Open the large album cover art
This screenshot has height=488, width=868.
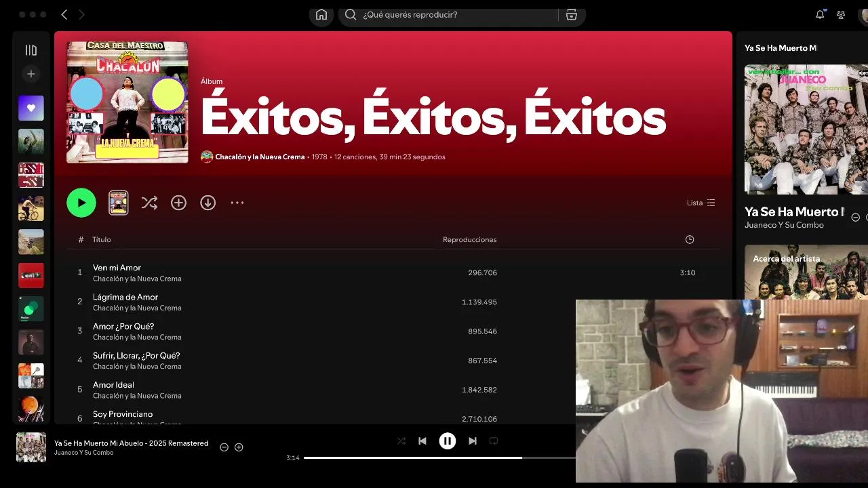pos(127,102)
